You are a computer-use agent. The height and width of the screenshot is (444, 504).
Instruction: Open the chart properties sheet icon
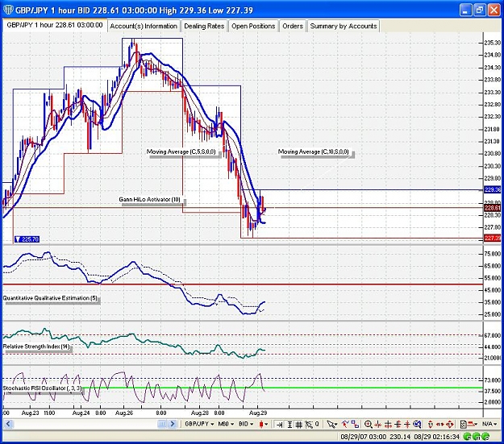tap(464, 425)
